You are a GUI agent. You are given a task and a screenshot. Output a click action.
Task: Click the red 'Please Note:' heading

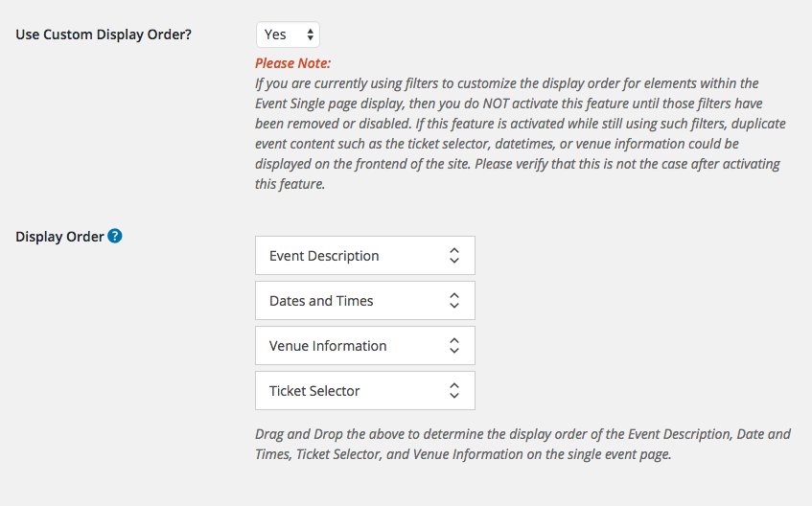click(x=292, y=63)
